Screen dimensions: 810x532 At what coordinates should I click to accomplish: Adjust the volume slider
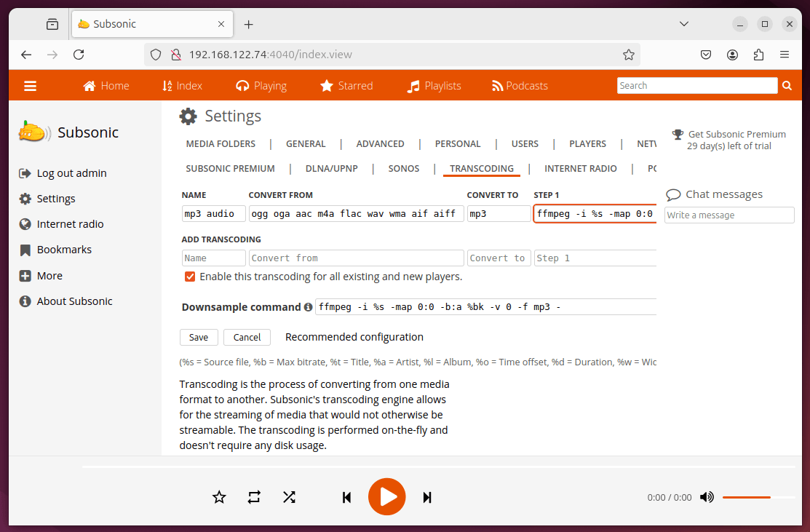click(x=758, y=497)
